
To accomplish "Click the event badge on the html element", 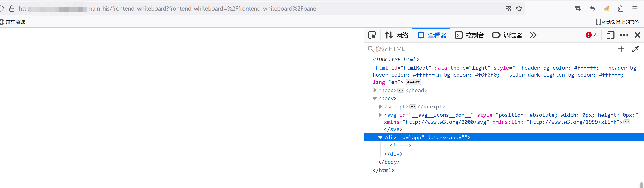I will coord(413,82).
